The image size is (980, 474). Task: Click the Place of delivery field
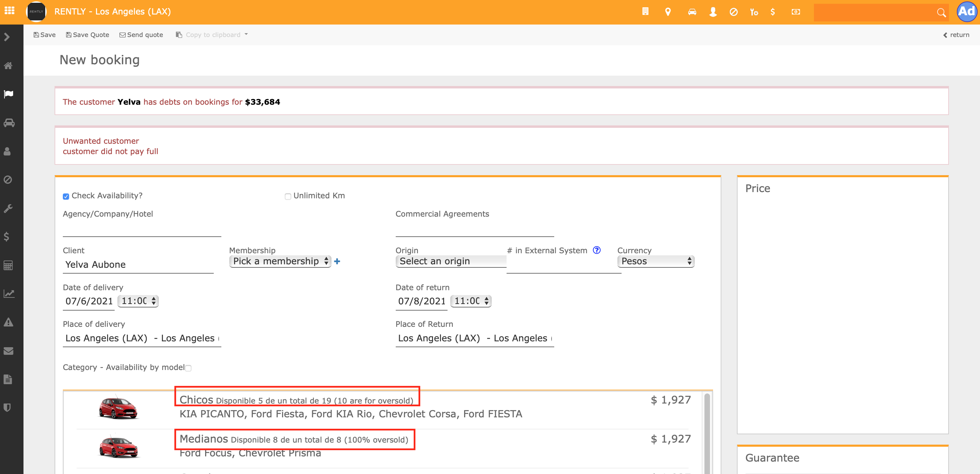click(142, 338)
